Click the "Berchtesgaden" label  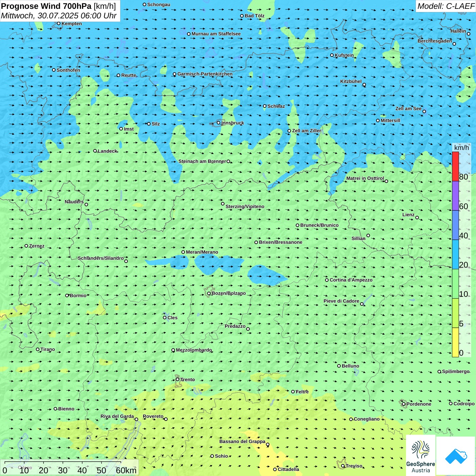pos(435,41)
